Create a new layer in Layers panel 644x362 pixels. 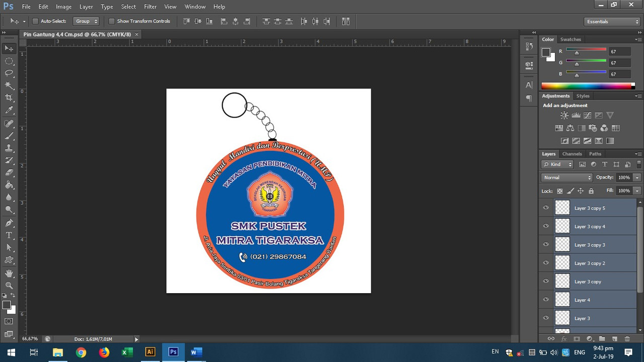[x=614, y=339]
